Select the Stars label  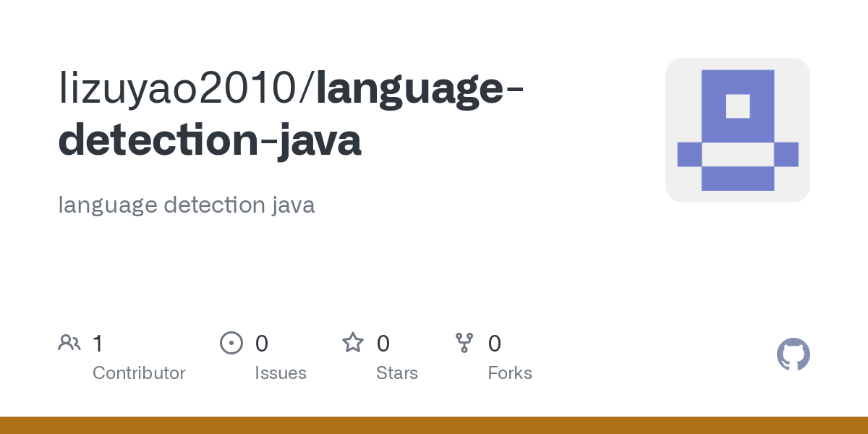397,373
